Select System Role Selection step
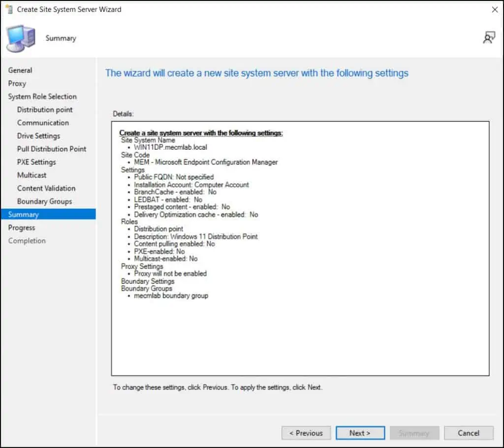This screenshot has height=448, width=504. coord(42,96)
